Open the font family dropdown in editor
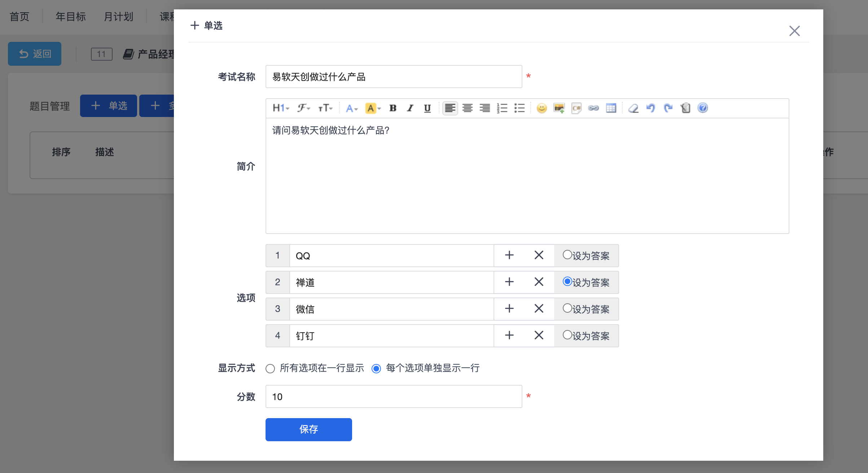The height and width of the screenshot is (473, 868). (303, 108)
